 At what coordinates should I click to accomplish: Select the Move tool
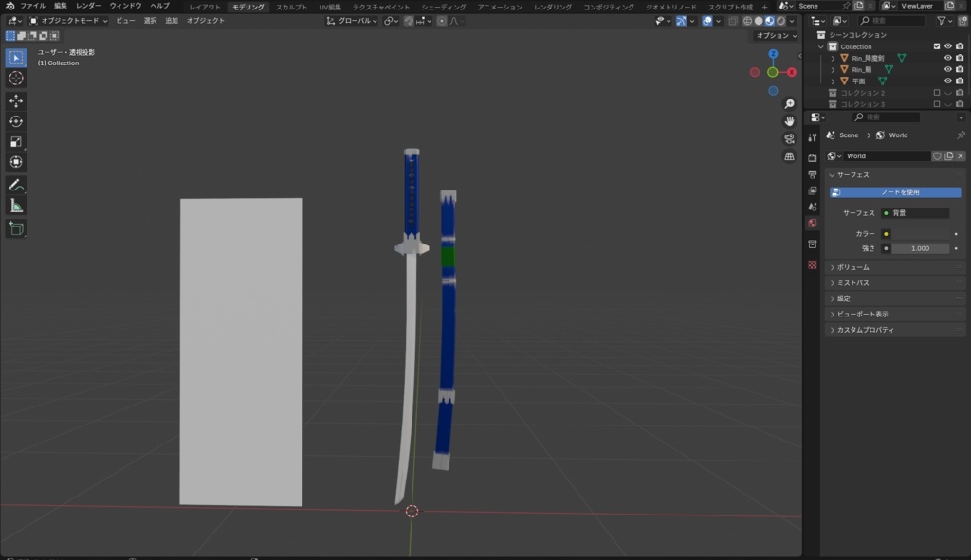(16, 100)
